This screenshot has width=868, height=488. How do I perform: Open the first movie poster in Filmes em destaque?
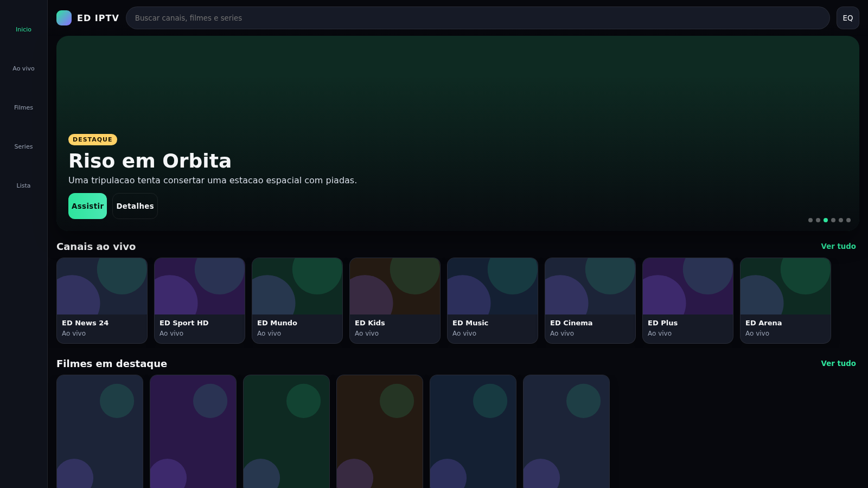click(x=100, y=432)
